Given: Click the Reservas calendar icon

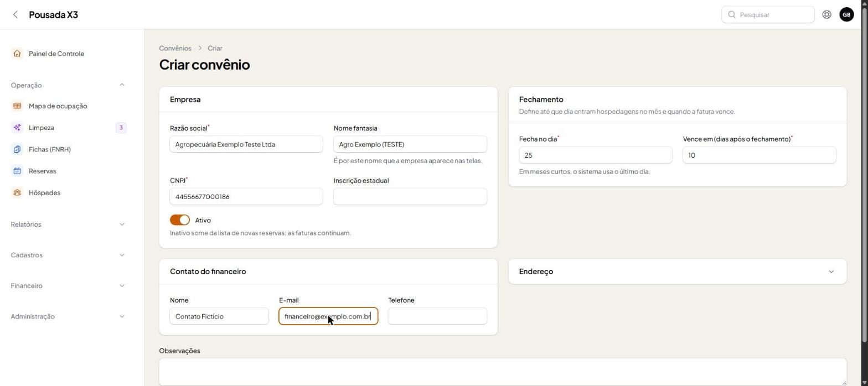Looking at the screenshot, I should click(x=17, y=171).
